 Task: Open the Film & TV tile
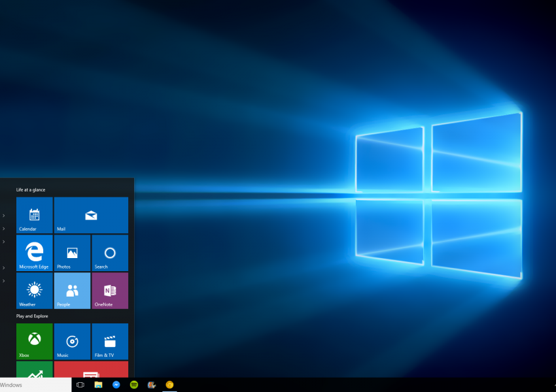[110, 341]
